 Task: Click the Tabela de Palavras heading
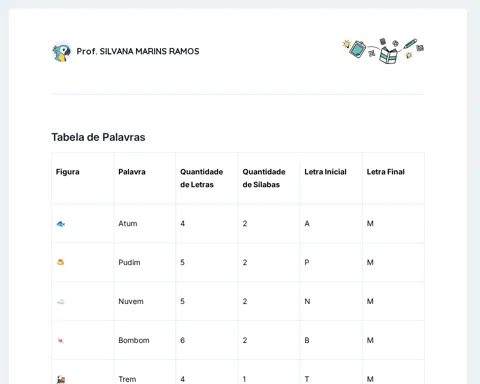pyautogui.click(x=98, y=137)
